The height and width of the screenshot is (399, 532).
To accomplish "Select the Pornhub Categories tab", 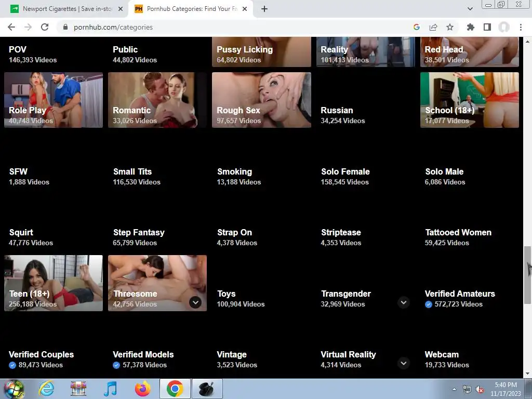I will (x=190, y=9).
